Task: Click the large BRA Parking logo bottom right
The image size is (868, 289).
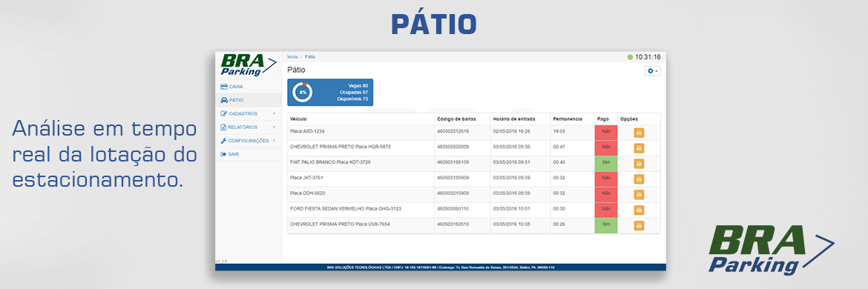Action: (x=772, y=250)
